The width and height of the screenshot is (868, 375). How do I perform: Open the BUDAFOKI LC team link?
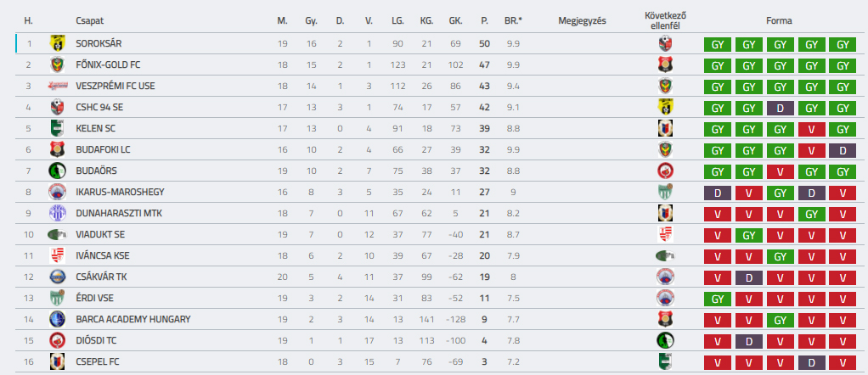(102, 149)
